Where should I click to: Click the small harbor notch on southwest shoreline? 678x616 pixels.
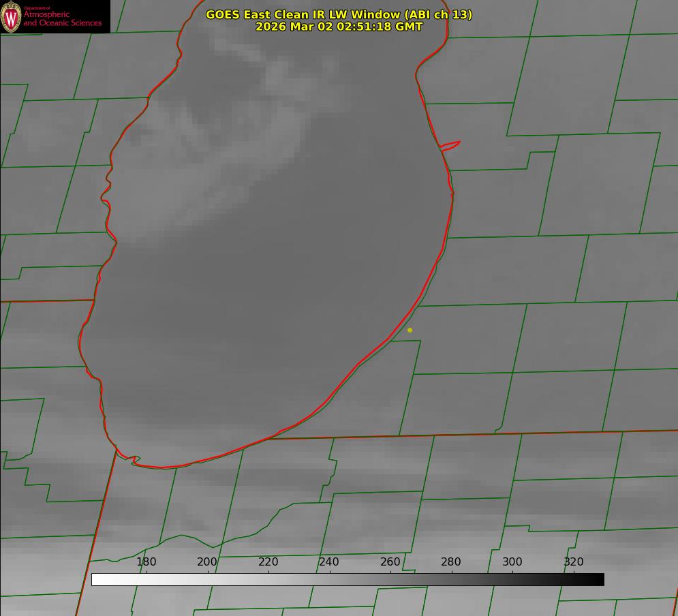[x=134, y=460]
